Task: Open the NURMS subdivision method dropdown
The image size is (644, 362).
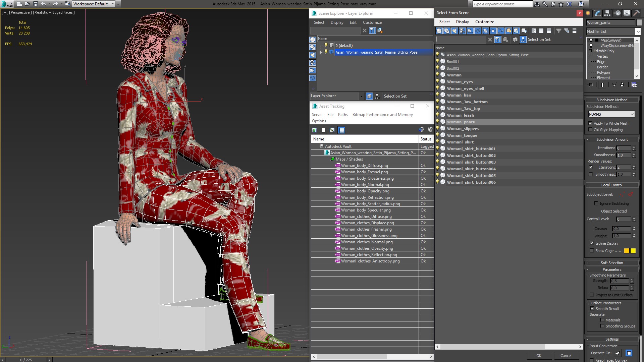Action: click(x=611, y=114)
